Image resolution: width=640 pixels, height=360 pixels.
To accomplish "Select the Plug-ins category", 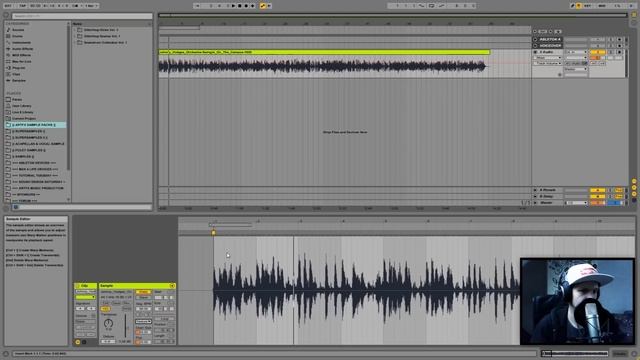I will (x=18, y=68).
